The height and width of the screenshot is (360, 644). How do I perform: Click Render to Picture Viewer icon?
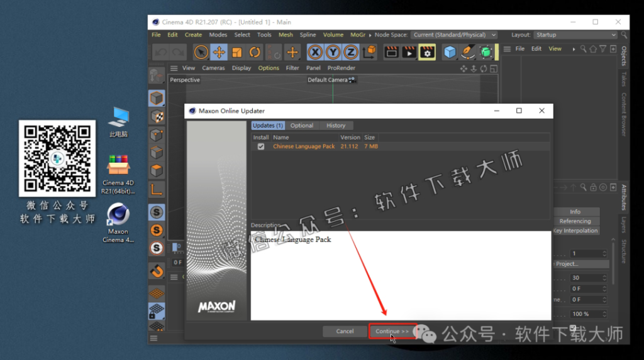tap(409, 53)
